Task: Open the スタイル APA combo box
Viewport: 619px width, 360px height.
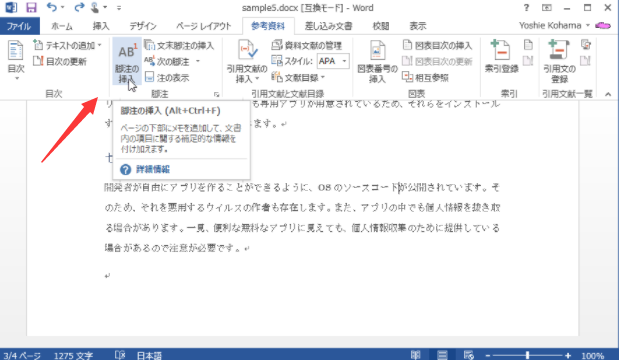Action: pos(333,61)
